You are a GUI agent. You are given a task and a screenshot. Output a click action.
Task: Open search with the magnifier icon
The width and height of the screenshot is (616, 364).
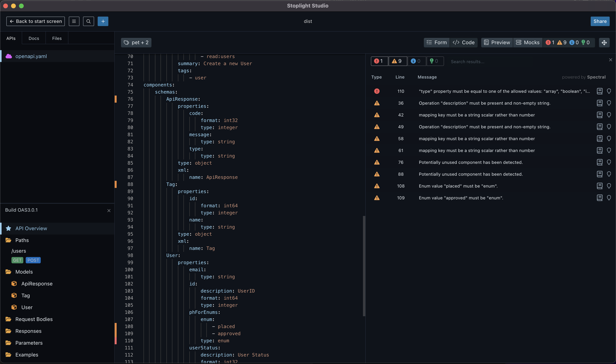tap(88, 21)
